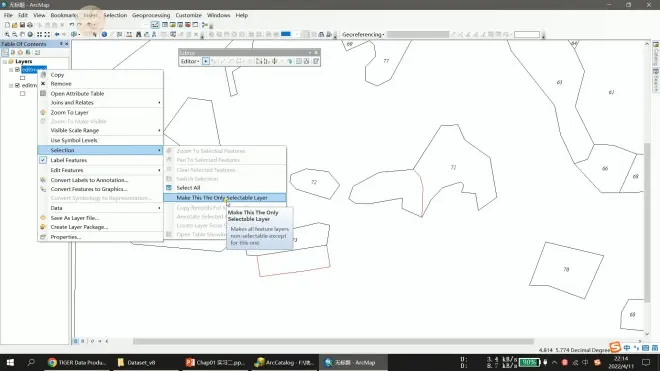Select the Zoom Out tool
The width and height of the screenshot is (660, 371).
tap(15, 35)
